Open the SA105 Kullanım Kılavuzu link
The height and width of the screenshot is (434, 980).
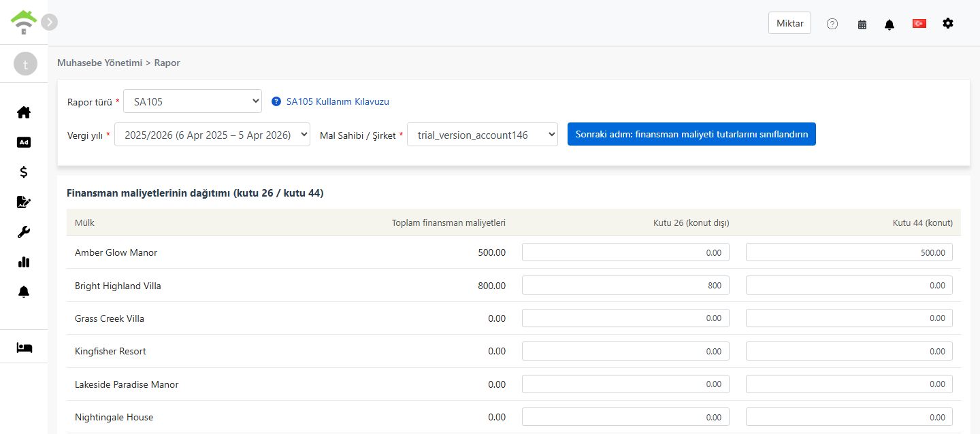pyautogui.click(x=338, y=101)
